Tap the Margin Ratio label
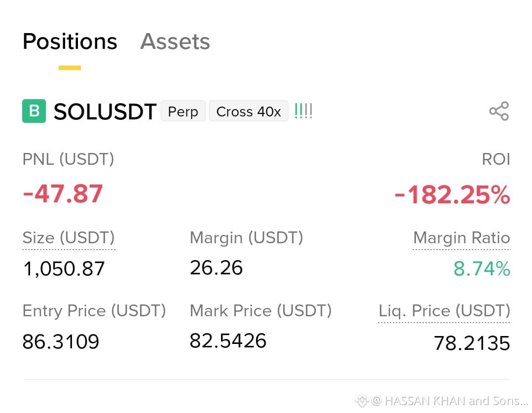532x413 pixels. 461,237
